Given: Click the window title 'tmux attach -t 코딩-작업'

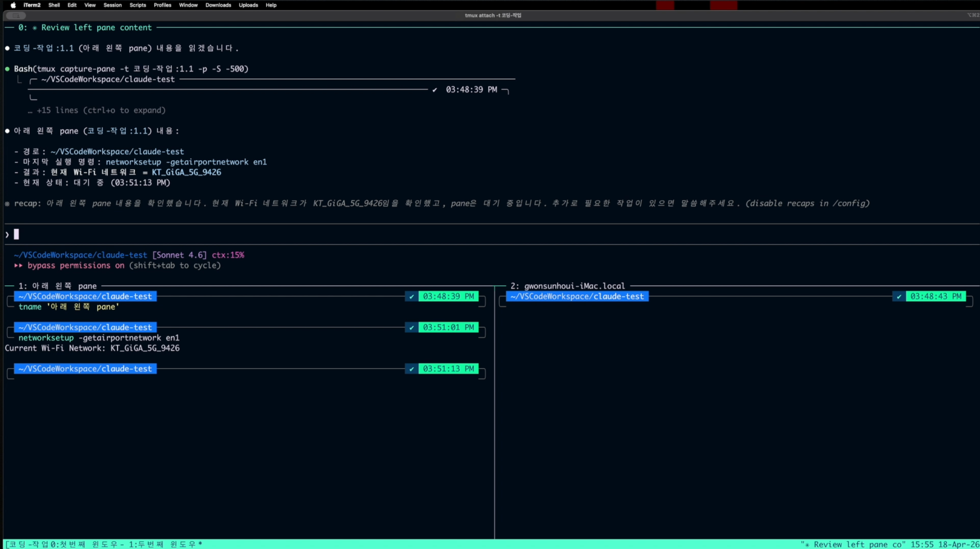Looking at the screenshot, I should [x=493, y=15].
